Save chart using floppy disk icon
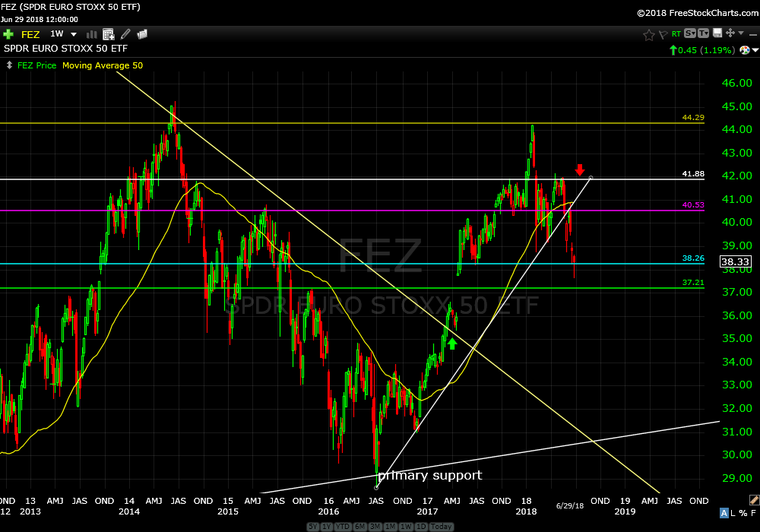This screenshot has height=532, width=760. pos(716,33)
